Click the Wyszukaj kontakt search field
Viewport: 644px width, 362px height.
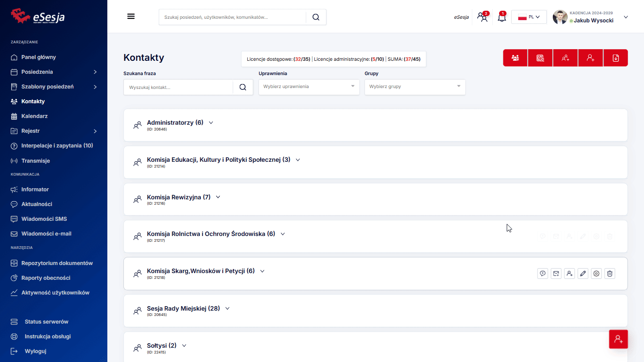click(x=178, y=87)
